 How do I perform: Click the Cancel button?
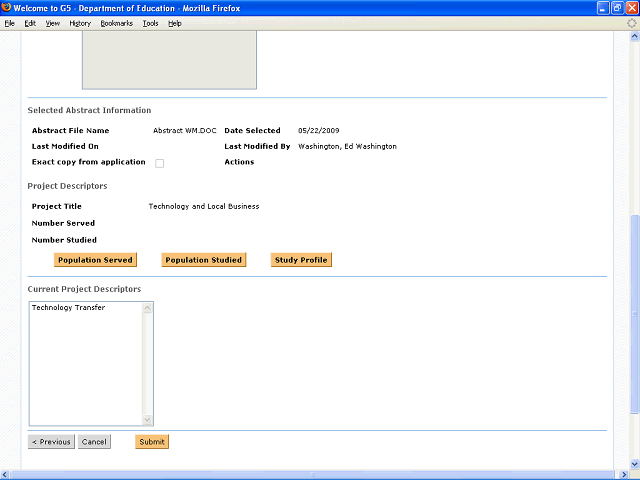pyautogui.click(x=94, y=442)
